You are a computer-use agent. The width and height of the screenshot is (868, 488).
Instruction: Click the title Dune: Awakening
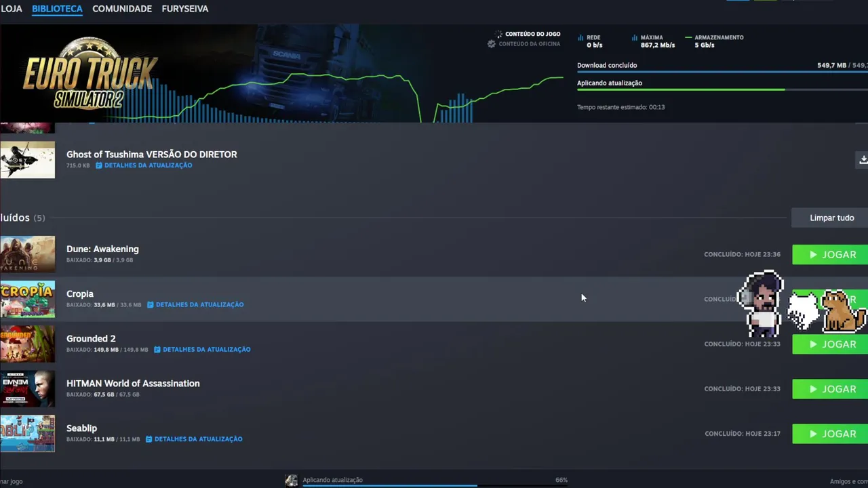tap(102, 249)
